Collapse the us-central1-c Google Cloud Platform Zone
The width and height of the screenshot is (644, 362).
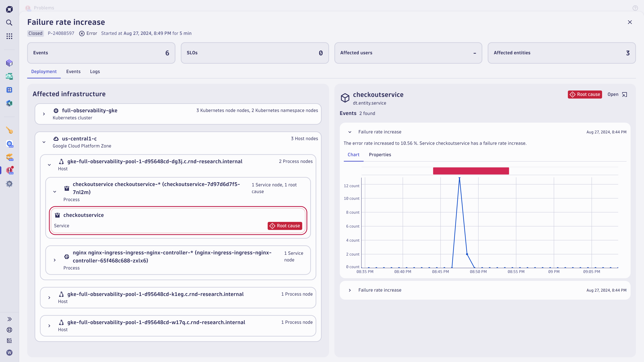coord(44,142)
